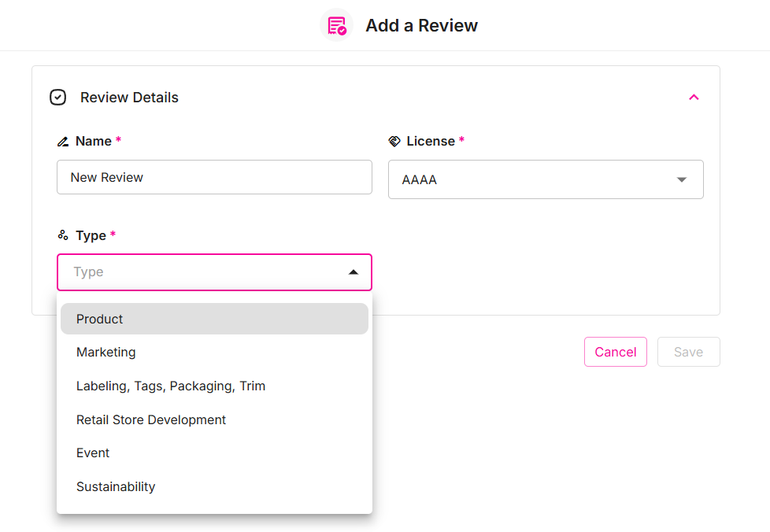Click the Type field label
The height and width of the screenshot is (532, 770).
point(91,236)
